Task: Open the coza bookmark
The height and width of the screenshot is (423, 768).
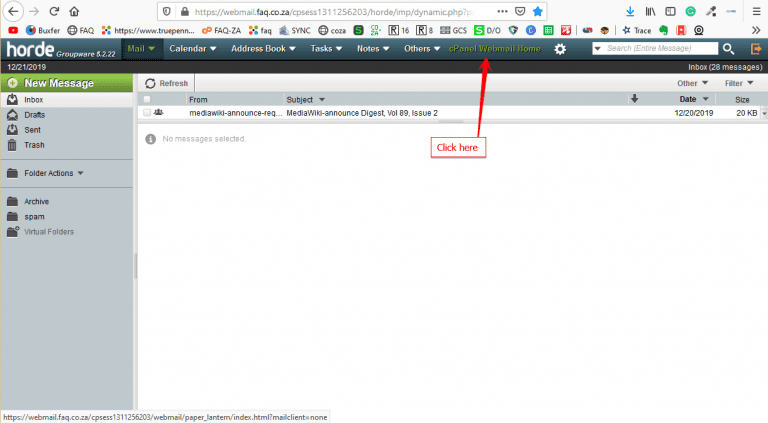Action: pyautogui.click(x=332, y=30)
